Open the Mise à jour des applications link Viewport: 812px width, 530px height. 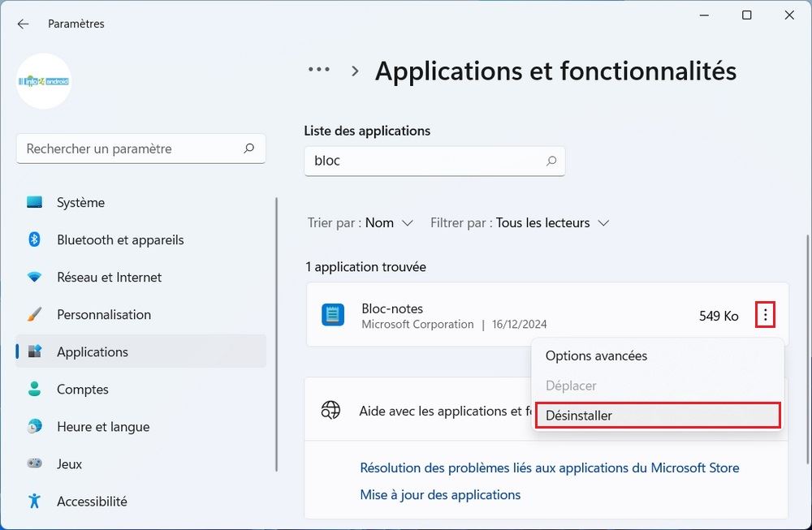click(x=440, y=494)
